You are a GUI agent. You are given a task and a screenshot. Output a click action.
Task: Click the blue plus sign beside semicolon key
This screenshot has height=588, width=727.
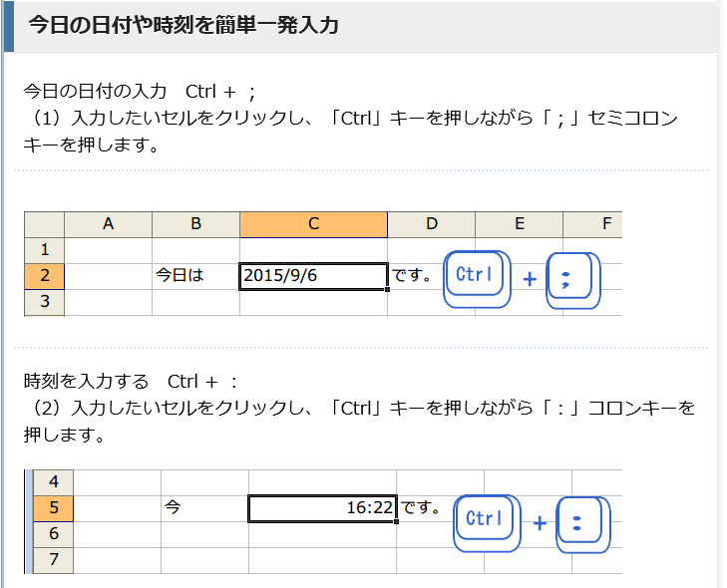tap(530, 279)
